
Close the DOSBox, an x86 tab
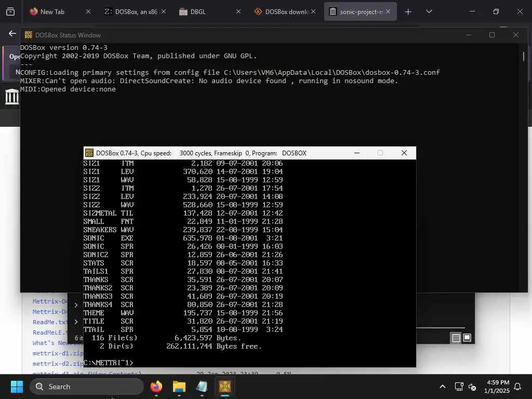(x=164, y=11)
